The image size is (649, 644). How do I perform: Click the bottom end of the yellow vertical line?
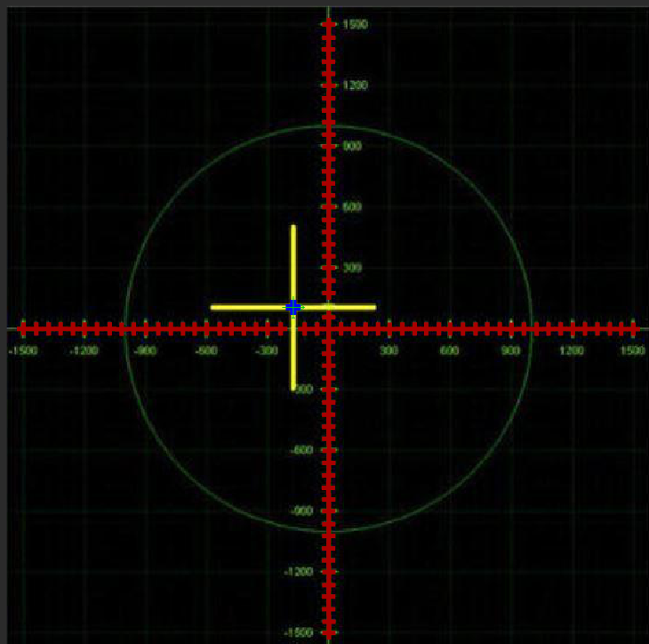292,388
